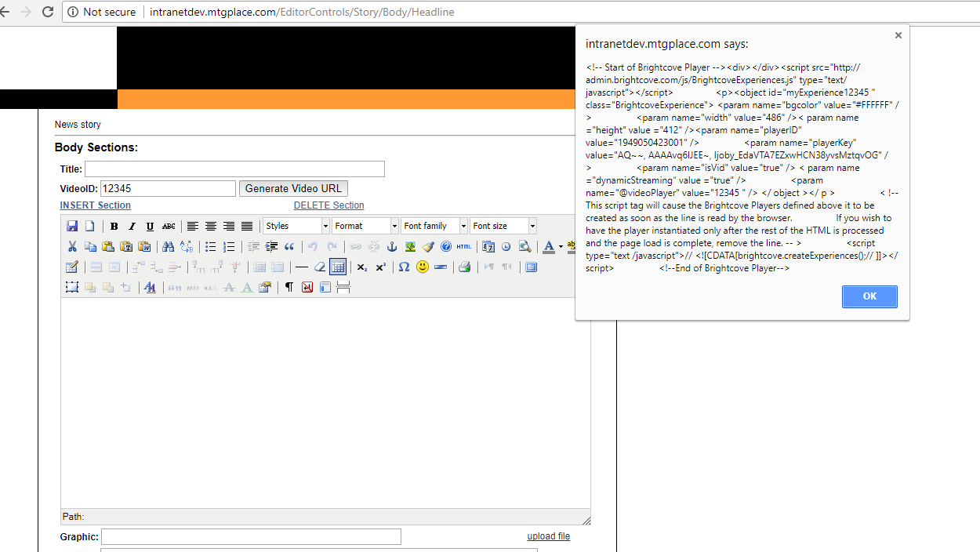Apply the highlight background color
The width and height of the screenshot is (980, 552).
coord(572,246)
